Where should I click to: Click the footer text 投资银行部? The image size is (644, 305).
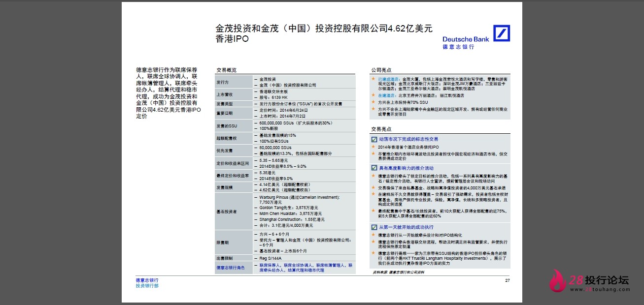[147, 286]
